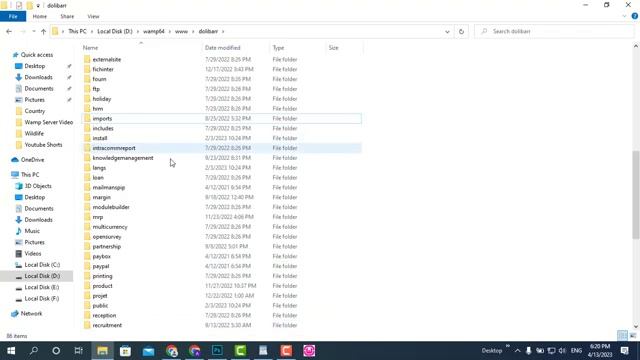This screenshot has width=640, height=360.
Task: Select the recruitment folder
Action: pyautogui.click(x=107, y=325)
